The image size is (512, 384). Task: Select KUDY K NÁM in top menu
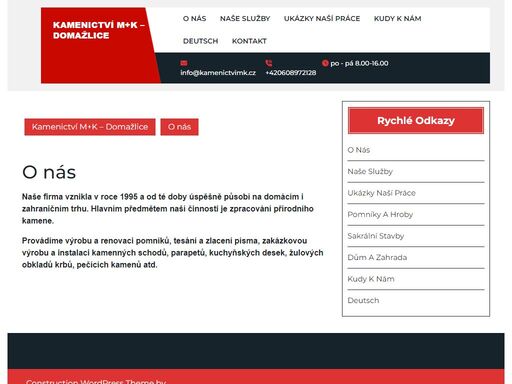pyautogui.click(x=397, y=19)
